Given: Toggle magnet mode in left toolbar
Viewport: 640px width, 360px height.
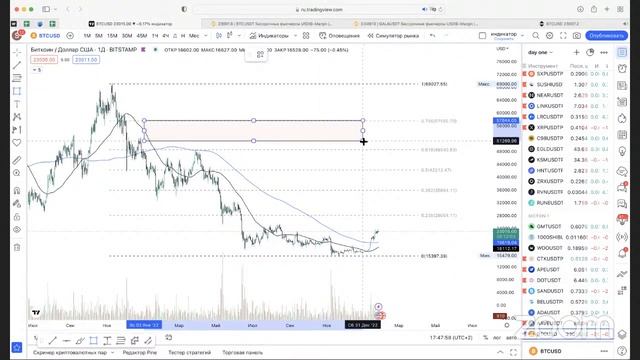Looking at the screenshot, I should [17, 191].
